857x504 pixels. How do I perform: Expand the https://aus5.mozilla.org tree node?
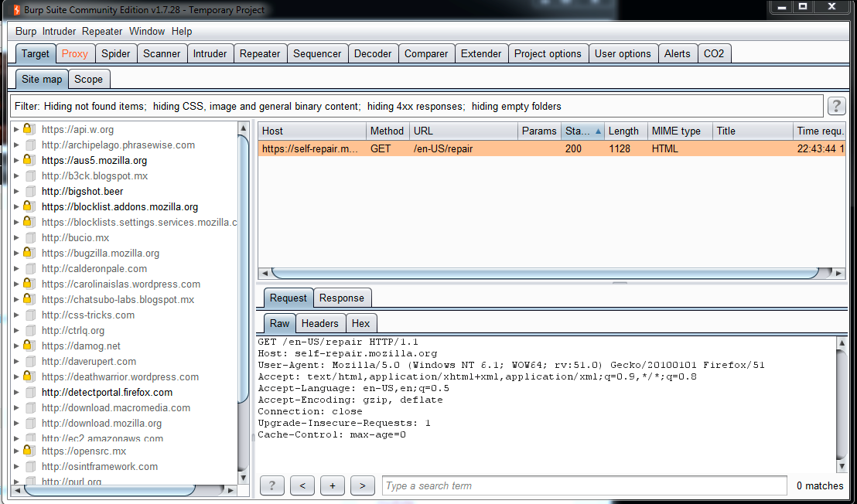[17, 160]
